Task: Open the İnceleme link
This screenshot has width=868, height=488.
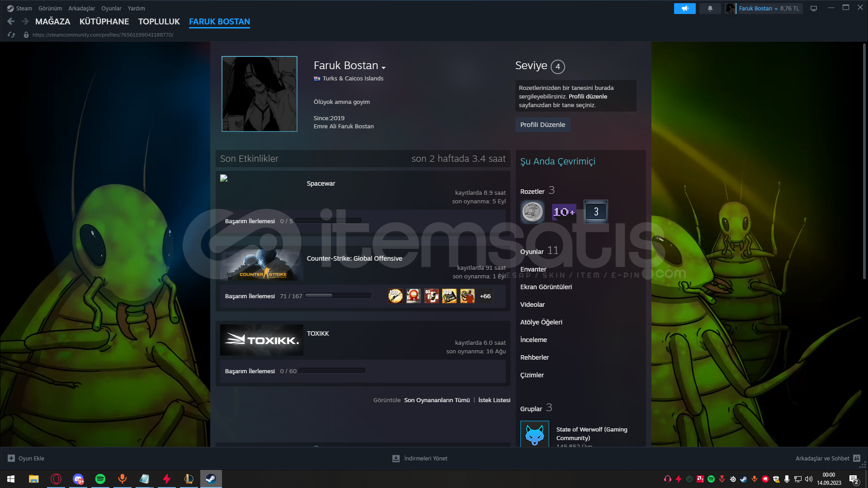Action: pyautogui.click(x=533, y=340)
